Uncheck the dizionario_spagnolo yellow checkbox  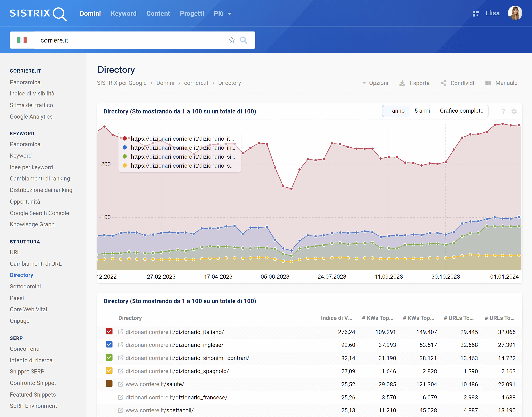tap(109, 371)
